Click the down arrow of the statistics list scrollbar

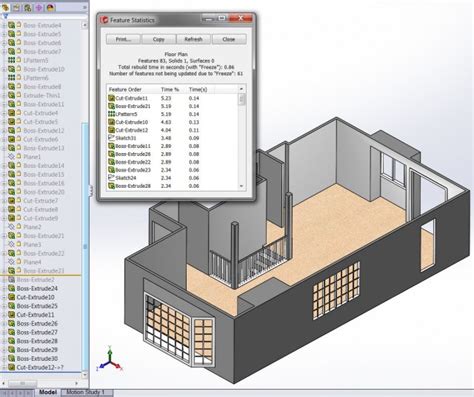(x=242, y=186)
